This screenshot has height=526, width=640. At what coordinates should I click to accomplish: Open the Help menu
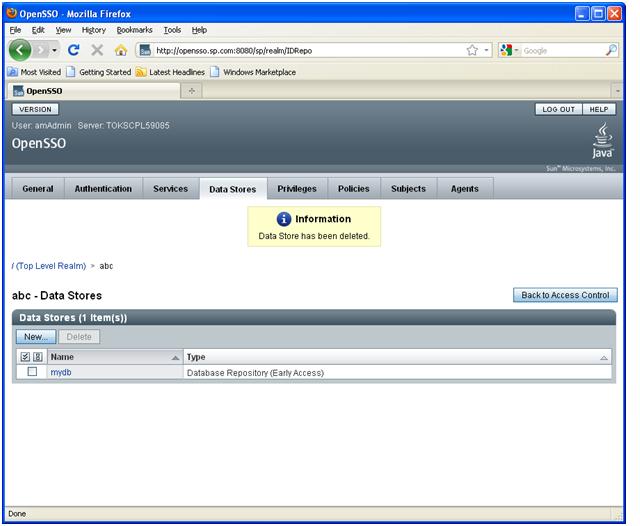(199, 30)
